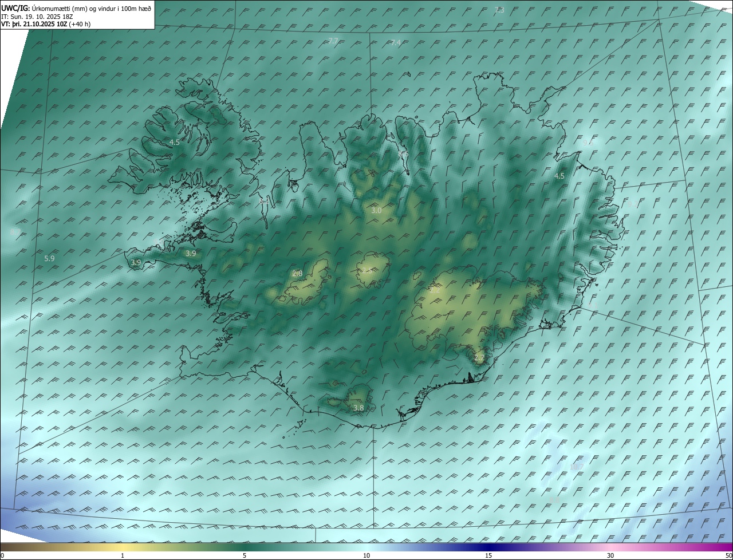Viewport: 733px width, 560px height.
Task: Click the 2.8 value on Langjökull glacier
Action: click(x=297, y=274)
